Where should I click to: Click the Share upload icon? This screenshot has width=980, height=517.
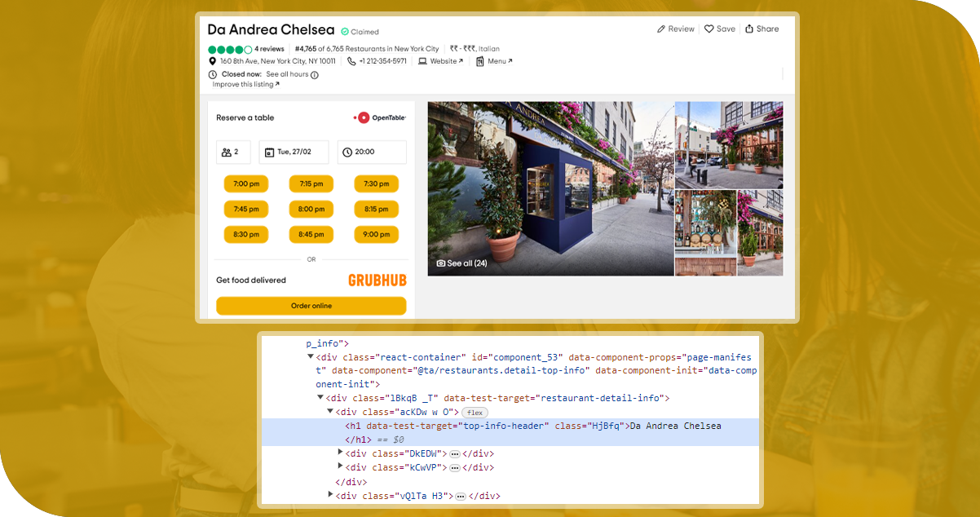pyautogui.click(x=749, y=29)
